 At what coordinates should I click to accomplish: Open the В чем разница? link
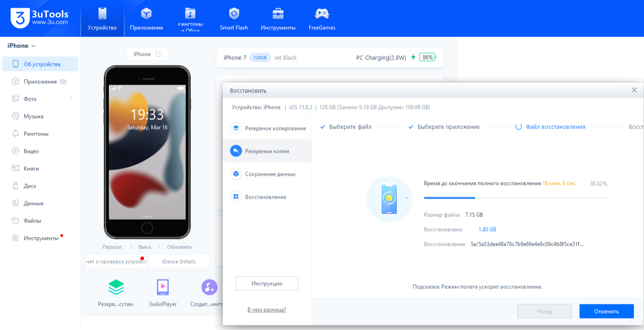(x=267, y=310)
